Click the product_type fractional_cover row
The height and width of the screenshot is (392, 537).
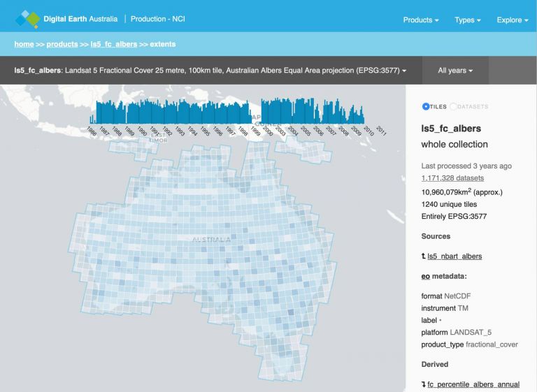click(x=470, y=344)
